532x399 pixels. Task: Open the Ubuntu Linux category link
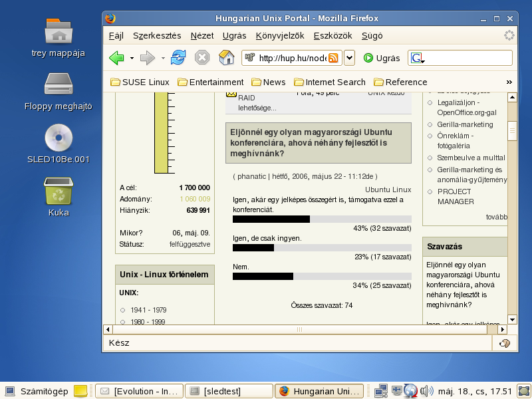click(388, 190)
